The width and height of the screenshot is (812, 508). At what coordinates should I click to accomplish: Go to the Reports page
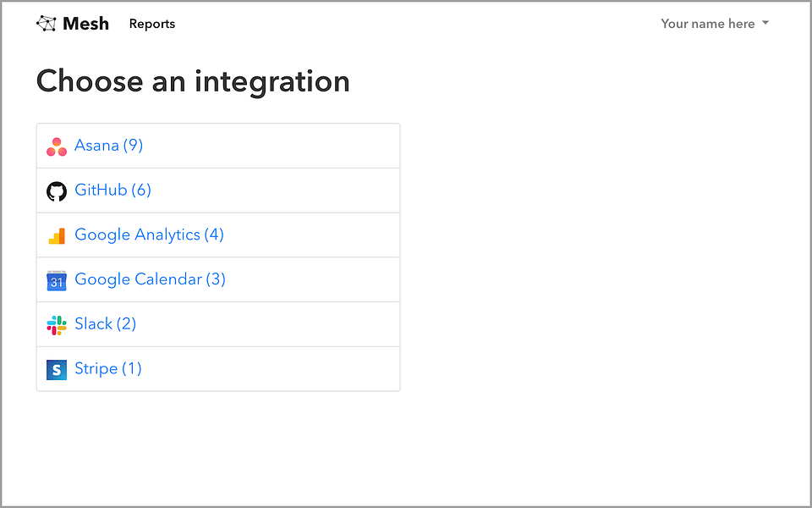point(152,24)
